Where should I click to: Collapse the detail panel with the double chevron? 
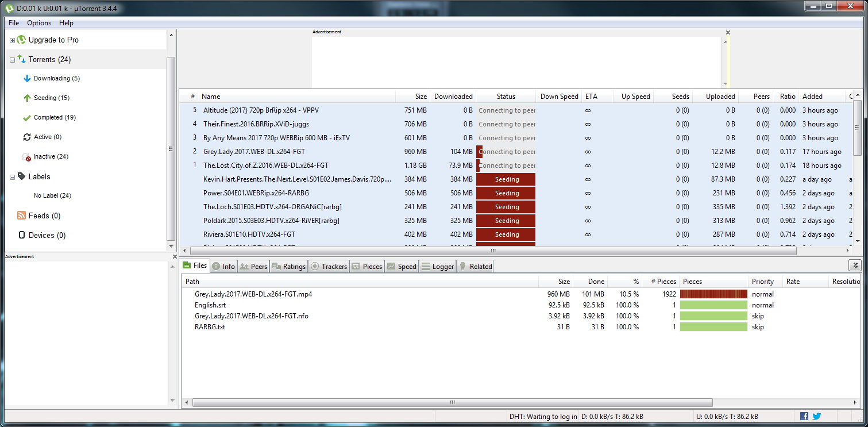[855, 265]
